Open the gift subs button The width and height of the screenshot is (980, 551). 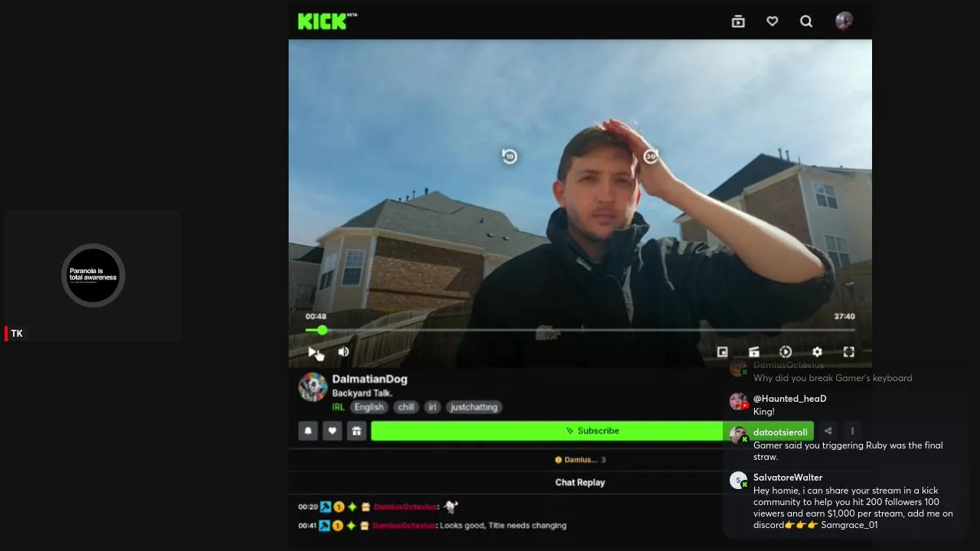(356, 431)
